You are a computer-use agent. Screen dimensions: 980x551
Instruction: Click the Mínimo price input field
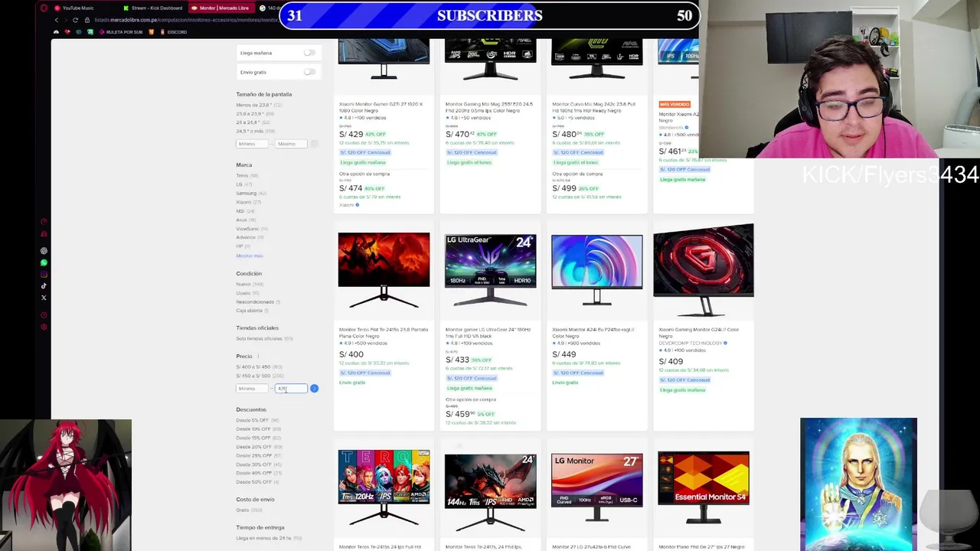coord(252,389)
